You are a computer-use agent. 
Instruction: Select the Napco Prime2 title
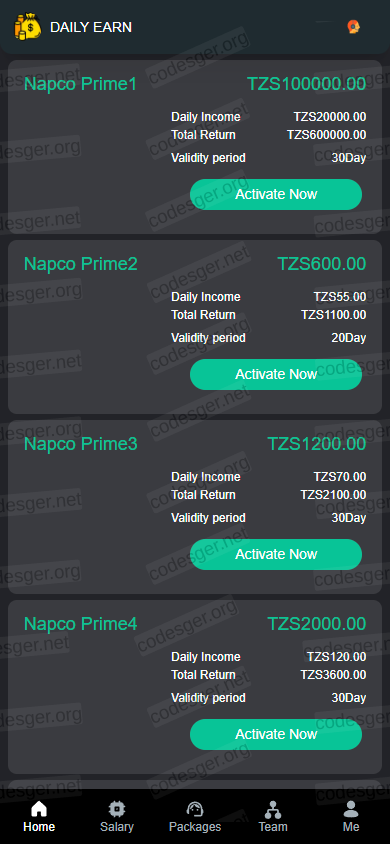pyautogui.click(x=81, y=264)
